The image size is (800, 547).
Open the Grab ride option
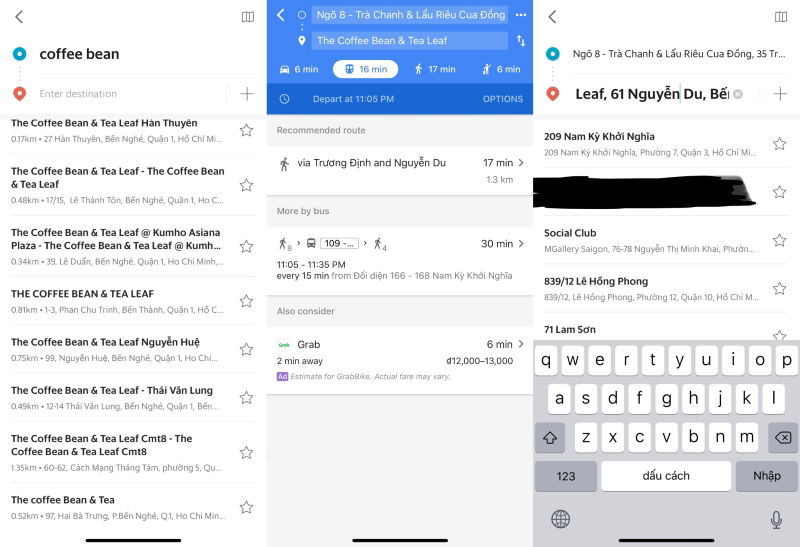point(399,360)
